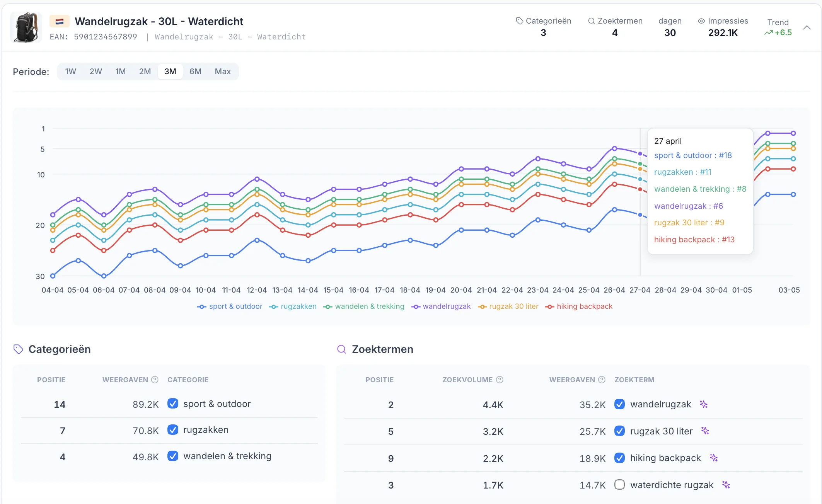Toggle sport & outdoor series in chart legend

[230, 306]
